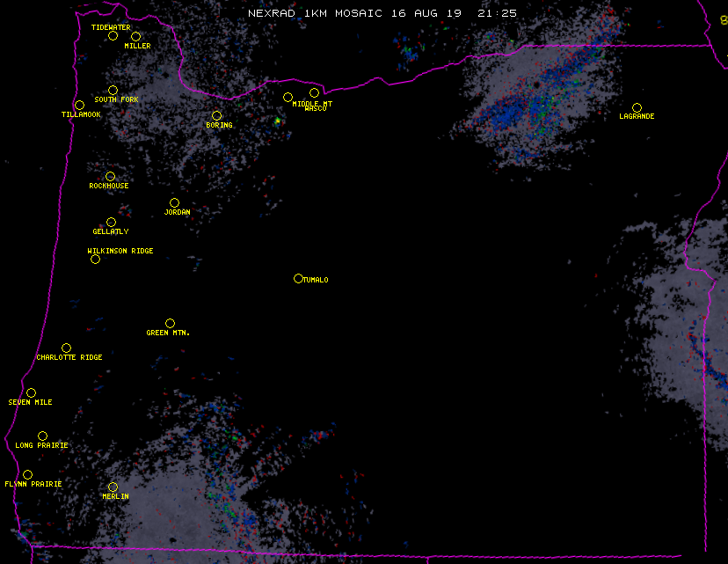Viewport: 728px width, 564px height.
Task: Click the Tidewater station circle marker
Action: point(113,35)
